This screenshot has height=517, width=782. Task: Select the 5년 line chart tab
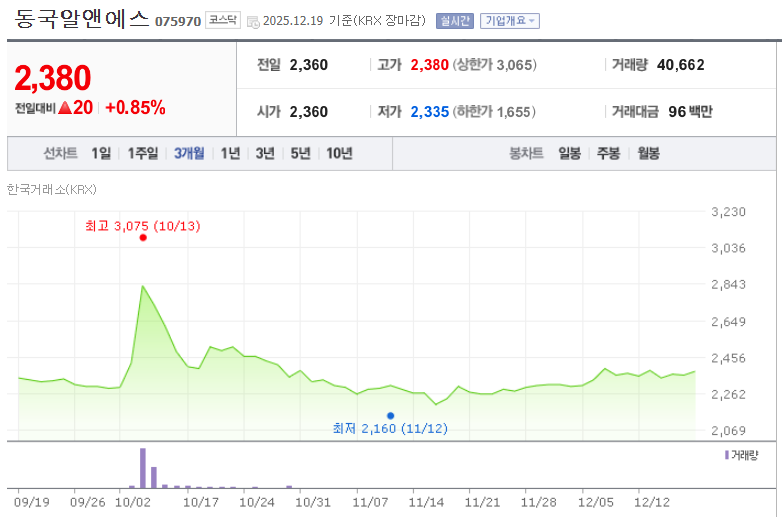[x=301, y=154]
